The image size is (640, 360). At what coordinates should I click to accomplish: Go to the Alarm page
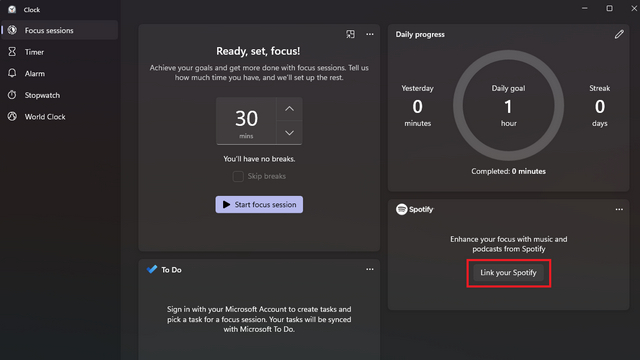coord(60,73)
